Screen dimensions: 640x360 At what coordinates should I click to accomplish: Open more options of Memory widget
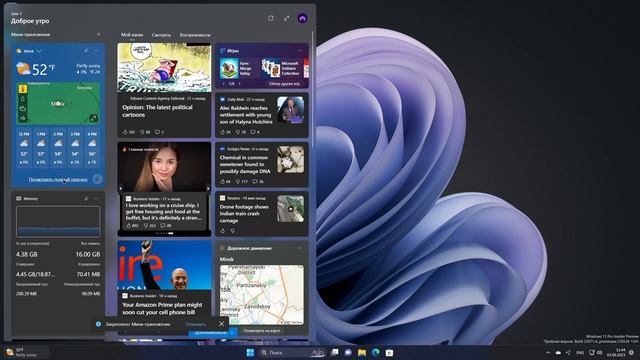[96, 198]
